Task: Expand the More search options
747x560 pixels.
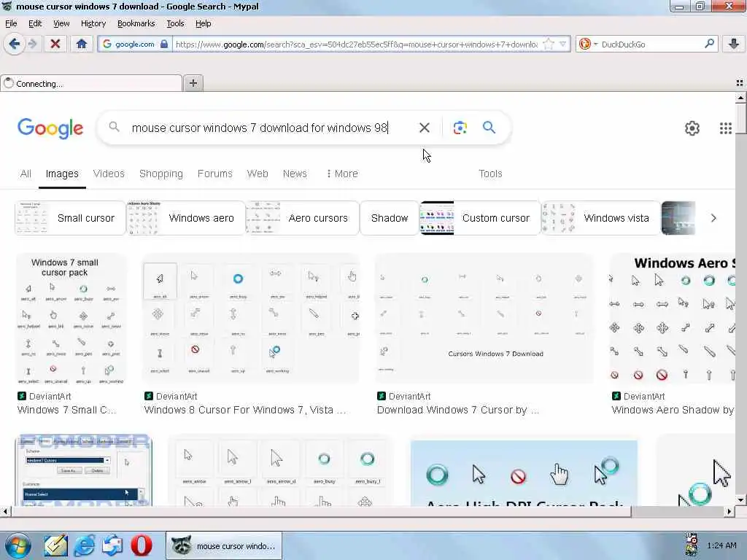Action: pyautogui.click(x=342, y=174)
